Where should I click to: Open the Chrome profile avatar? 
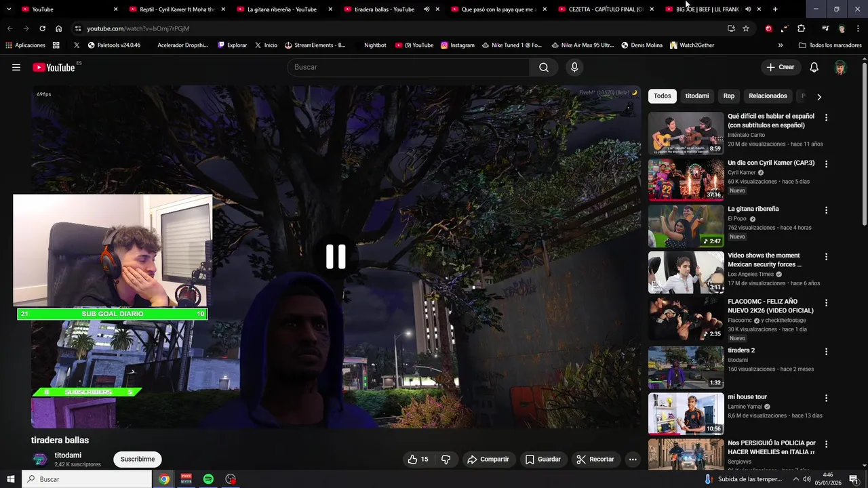(842, 28)
